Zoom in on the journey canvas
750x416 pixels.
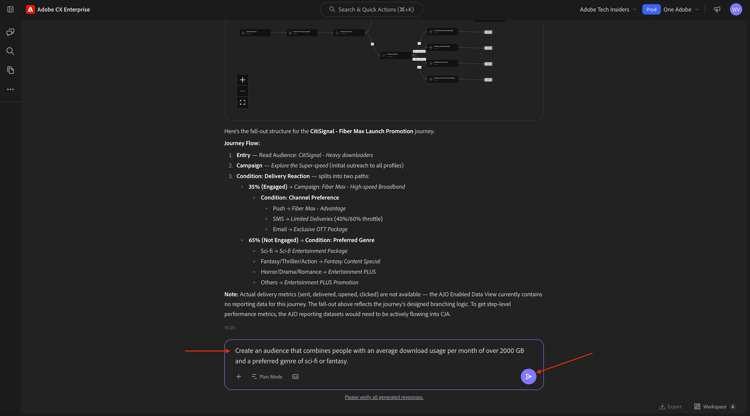pyautogui.click(x=243, y=80)
